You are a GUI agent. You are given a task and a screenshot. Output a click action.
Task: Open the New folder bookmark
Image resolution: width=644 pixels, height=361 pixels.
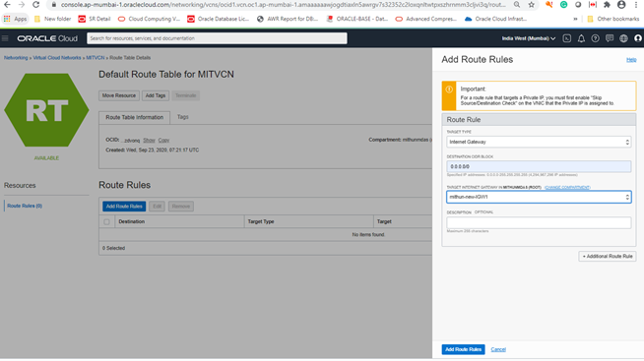click(52, 19)
